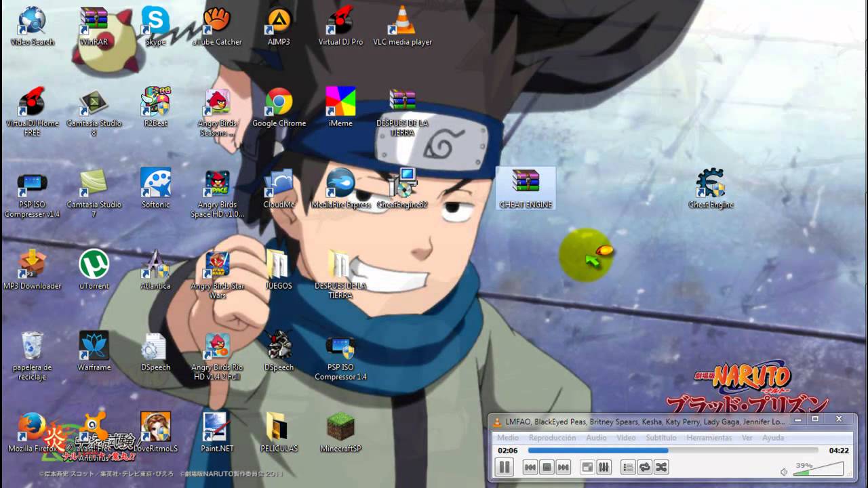The image size is (868, 488).
Task: Click the VLC seek progress bar
Action: pyautogui.click(x=673, y=450)
